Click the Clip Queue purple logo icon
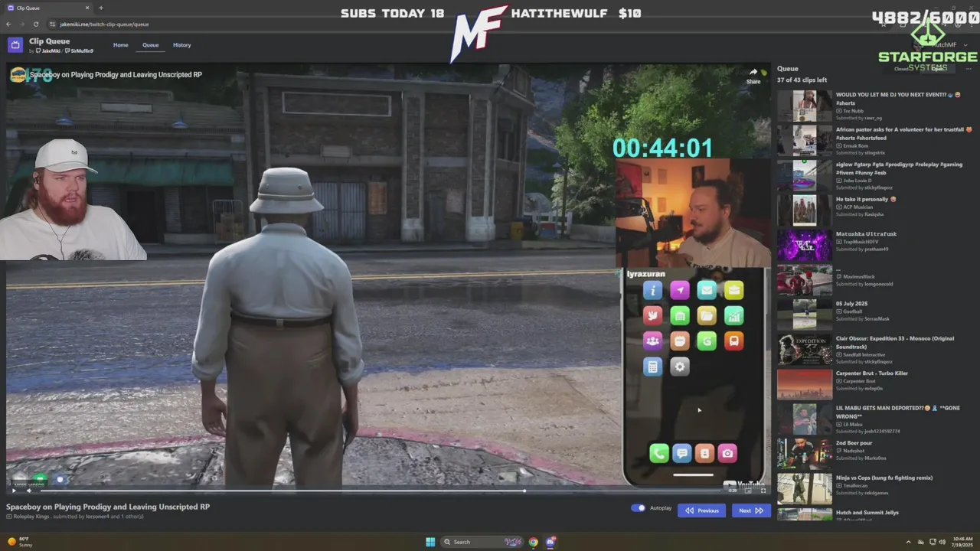This screenshot has height=551, width=980. coord(15,45)
